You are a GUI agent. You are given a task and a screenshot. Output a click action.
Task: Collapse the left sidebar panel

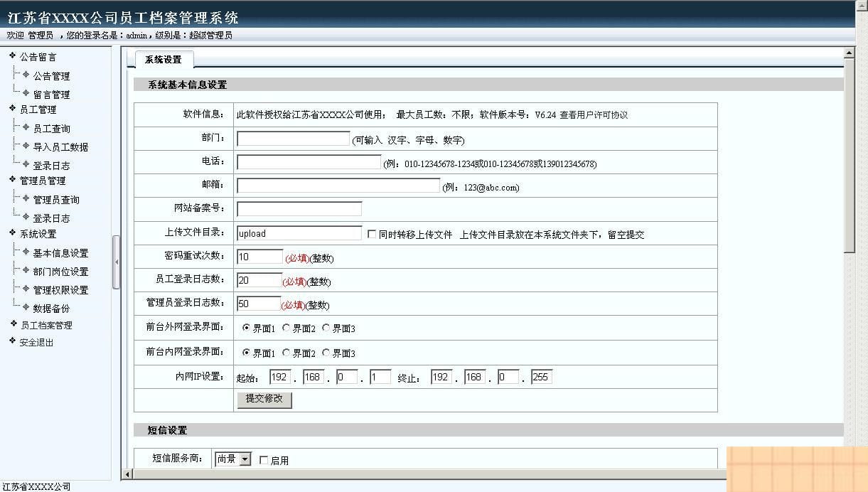click(x=117, y=262)
